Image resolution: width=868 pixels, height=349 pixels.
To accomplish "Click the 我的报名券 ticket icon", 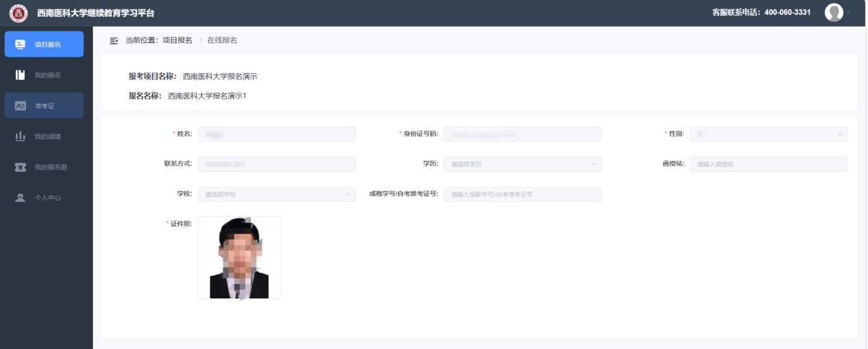I will coord(20,168).
